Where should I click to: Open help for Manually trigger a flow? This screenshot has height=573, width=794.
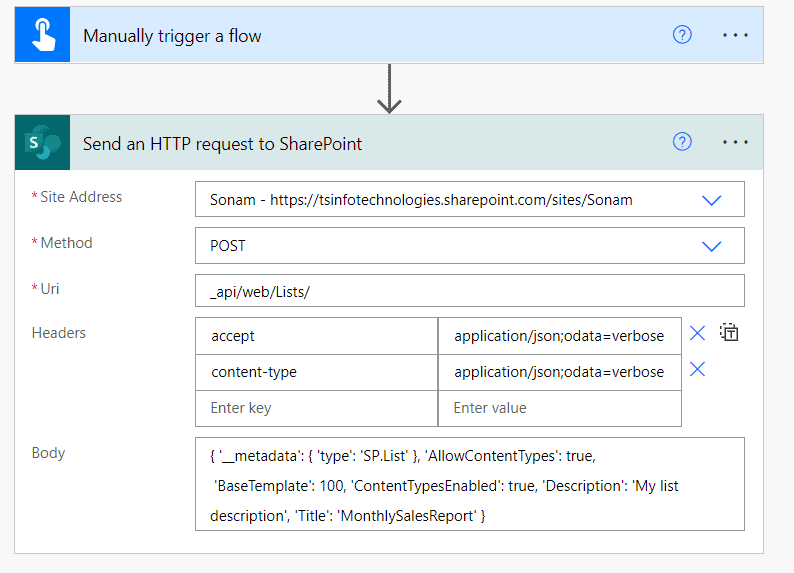tap(682, 35)
